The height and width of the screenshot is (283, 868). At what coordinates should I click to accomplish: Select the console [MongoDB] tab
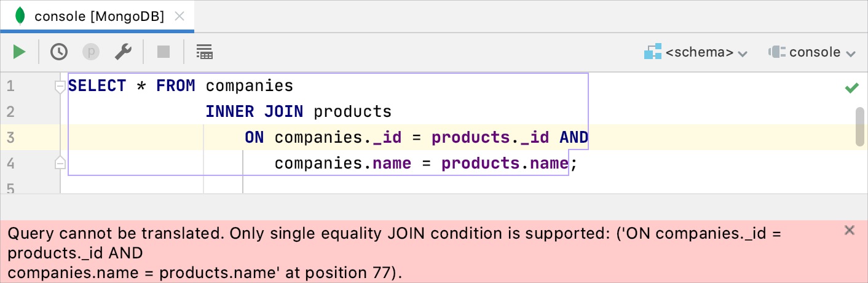pos(99,16)
